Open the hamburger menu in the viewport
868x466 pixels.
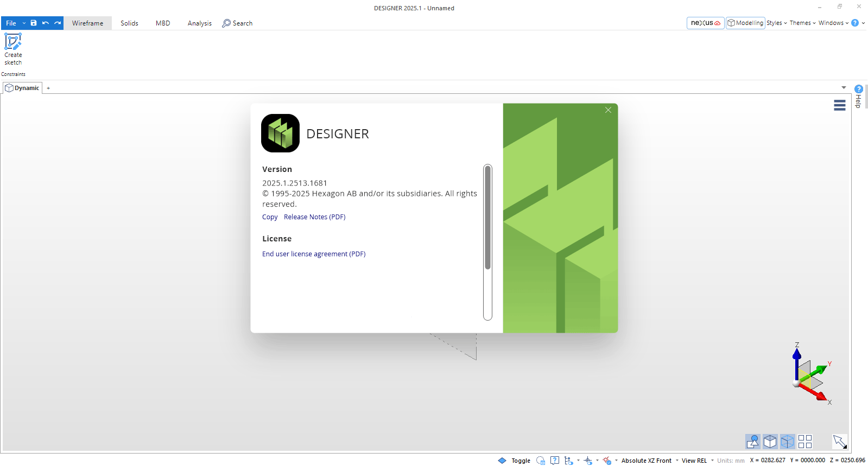pos(840,105)
